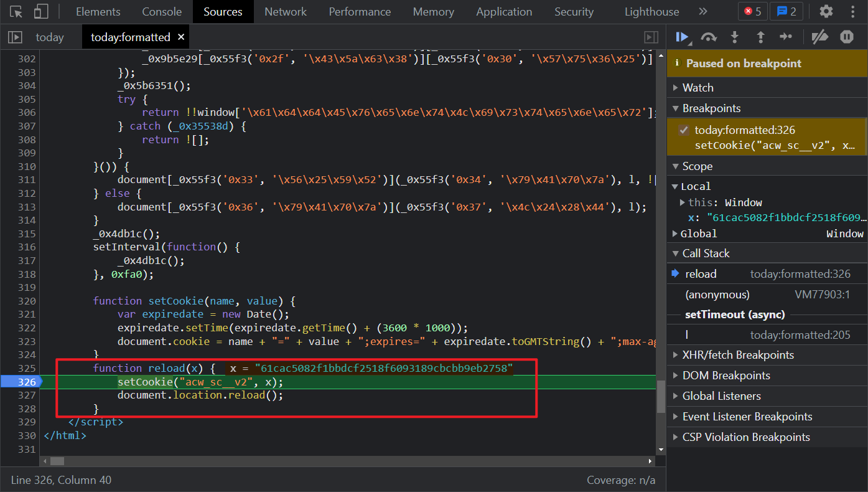Click the inspect element picker icon
This screenshot has width=868, height=492.
pyautogui.click(x=16, y=11)
